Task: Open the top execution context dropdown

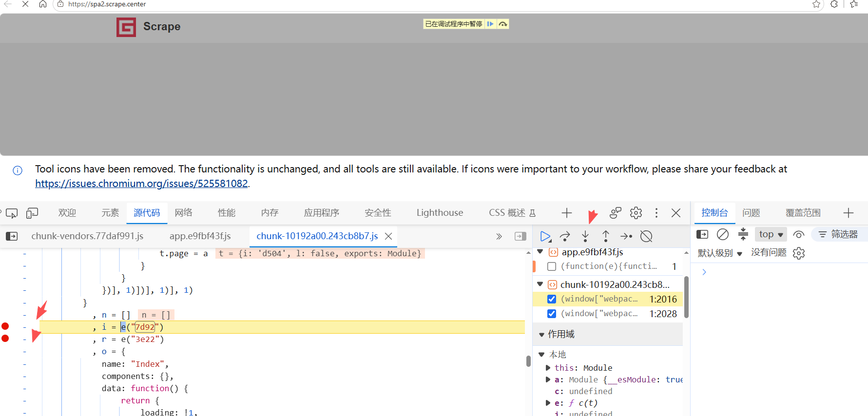Action: [771, 234]
